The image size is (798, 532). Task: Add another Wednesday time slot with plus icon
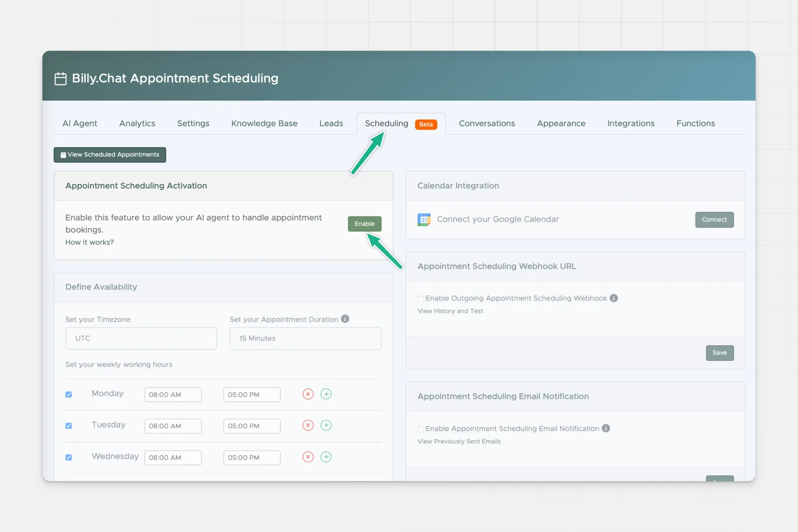(x=326, y=457)
